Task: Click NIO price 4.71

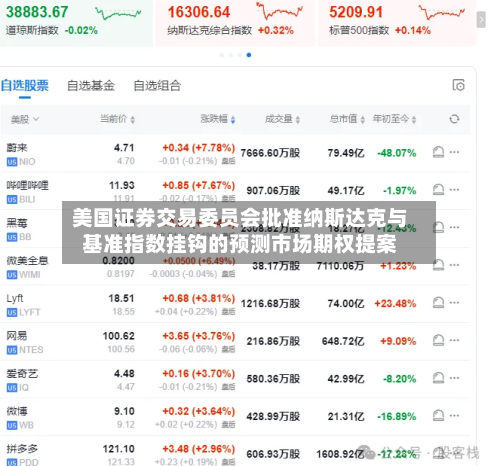Action: [124, 148]
